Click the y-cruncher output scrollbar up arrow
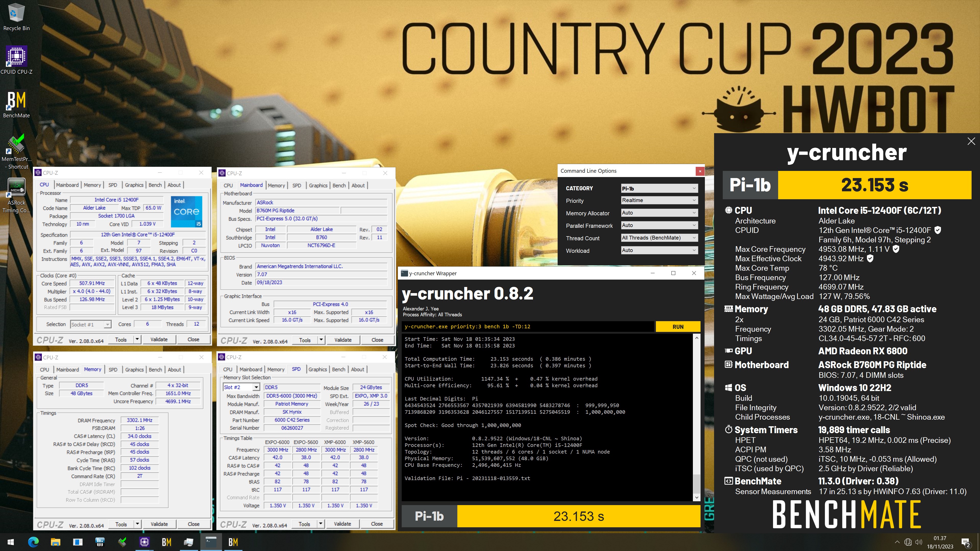 click(696, 338)
